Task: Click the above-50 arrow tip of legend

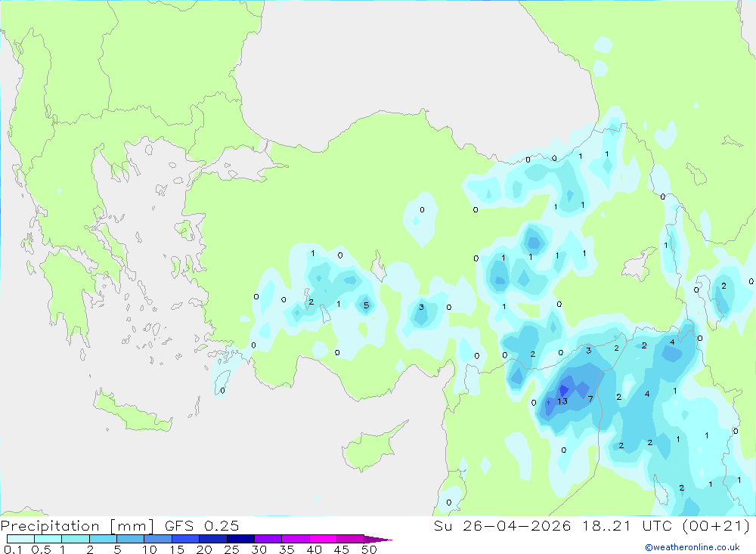Action: click(x=379, y=539)
